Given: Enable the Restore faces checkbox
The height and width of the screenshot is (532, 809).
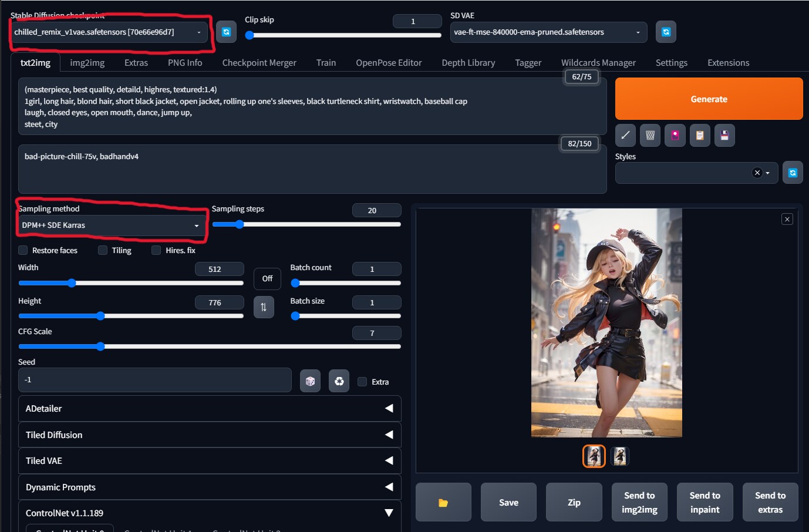Looking at the screenshot, I should 23,250.
